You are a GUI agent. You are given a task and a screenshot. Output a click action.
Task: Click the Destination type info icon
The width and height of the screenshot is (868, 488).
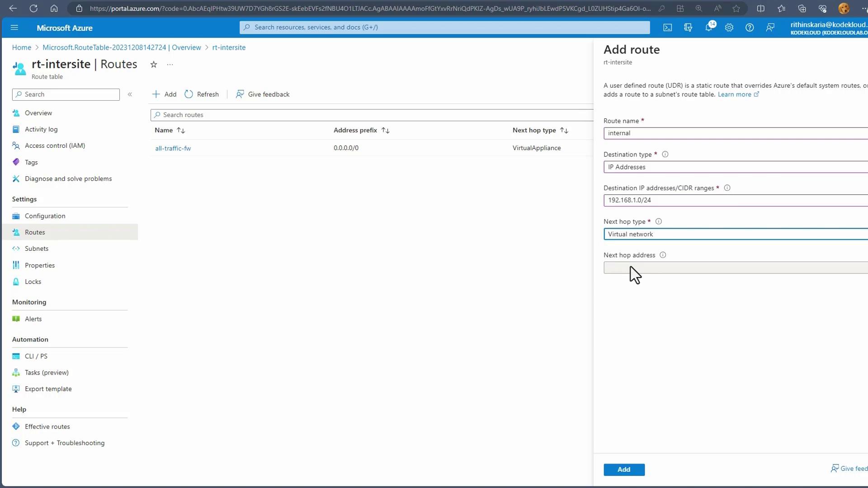point(665,155)
